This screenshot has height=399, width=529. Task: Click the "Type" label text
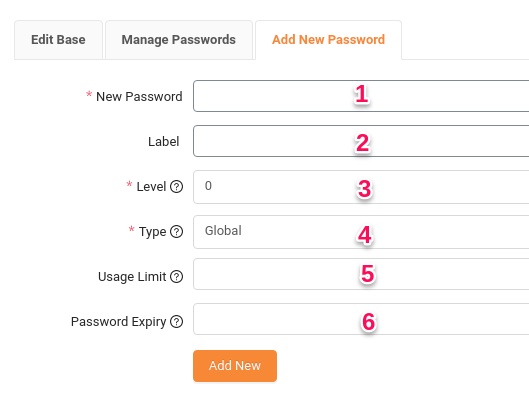pyautogui.click(x=152, y=232)
